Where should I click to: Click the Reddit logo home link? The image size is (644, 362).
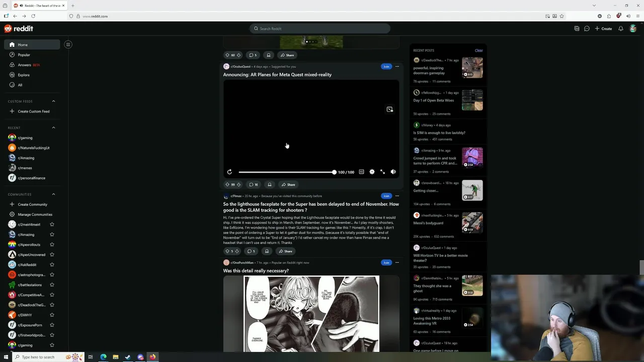pyautogui.click(x=19, y=29)
